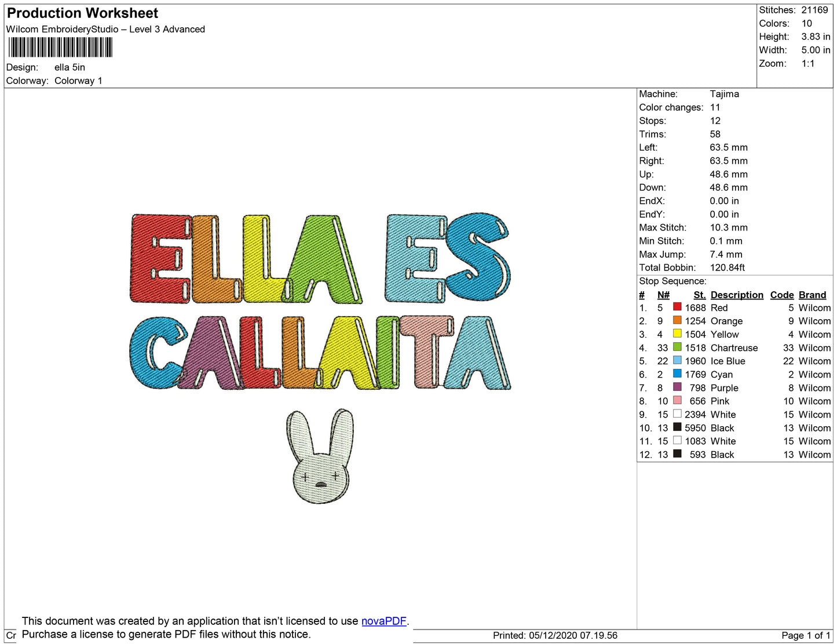
Task: Select the Orange thread color swatch
Action: (x=677, y=320)
